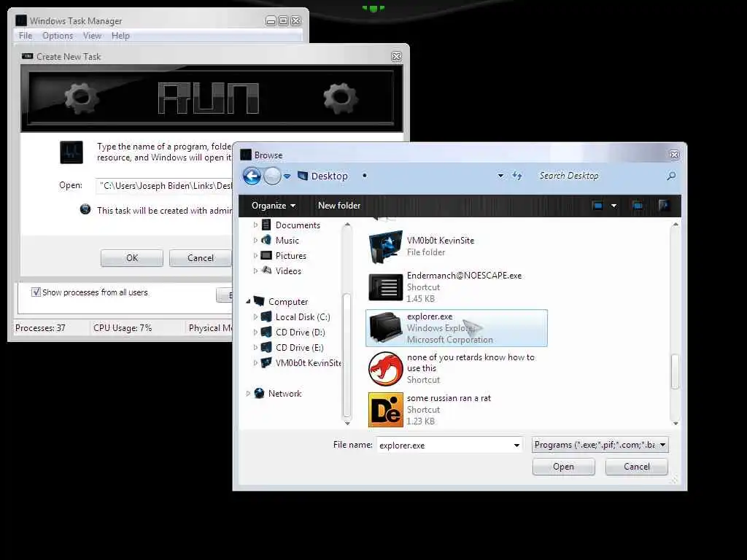Click the Back arrow in Browse dialog
This screenshot has height=560, width=747.
(x=252, y=176)
